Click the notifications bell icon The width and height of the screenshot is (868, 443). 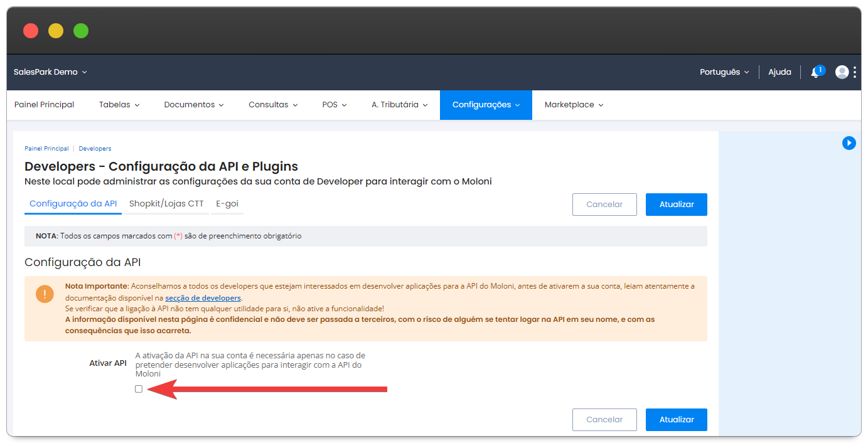(815, 72)
